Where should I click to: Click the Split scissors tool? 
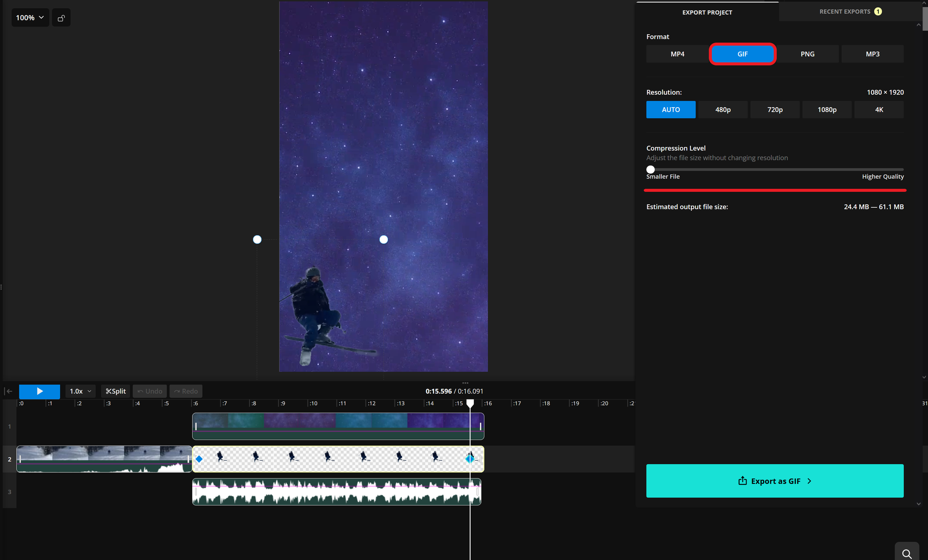116,391
